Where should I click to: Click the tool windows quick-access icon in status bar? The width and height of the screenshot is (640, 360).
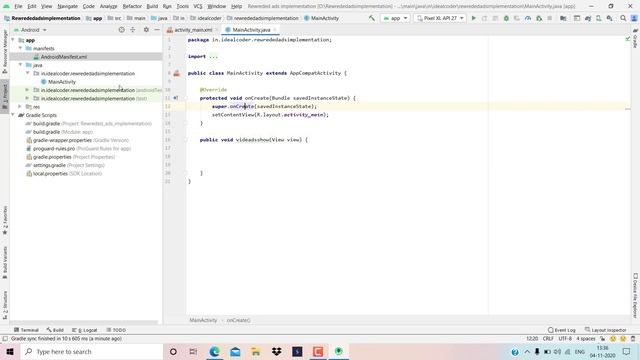point(4,339)
